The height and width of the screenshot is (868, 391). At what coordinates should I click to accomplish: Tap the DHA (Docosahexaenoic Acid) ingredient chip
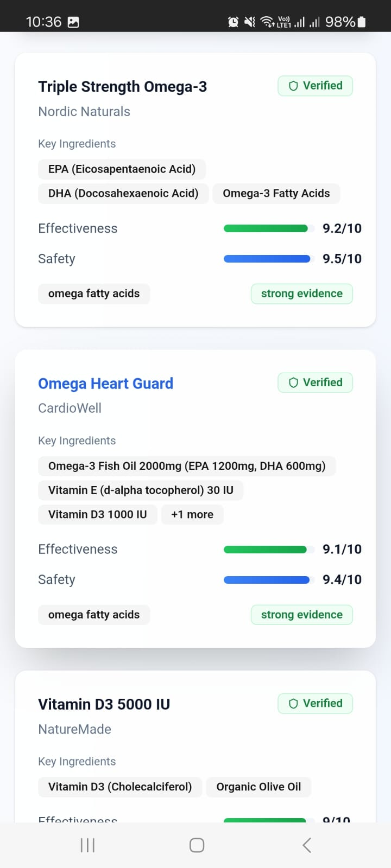pyautogui.click(x=123, y=193)
